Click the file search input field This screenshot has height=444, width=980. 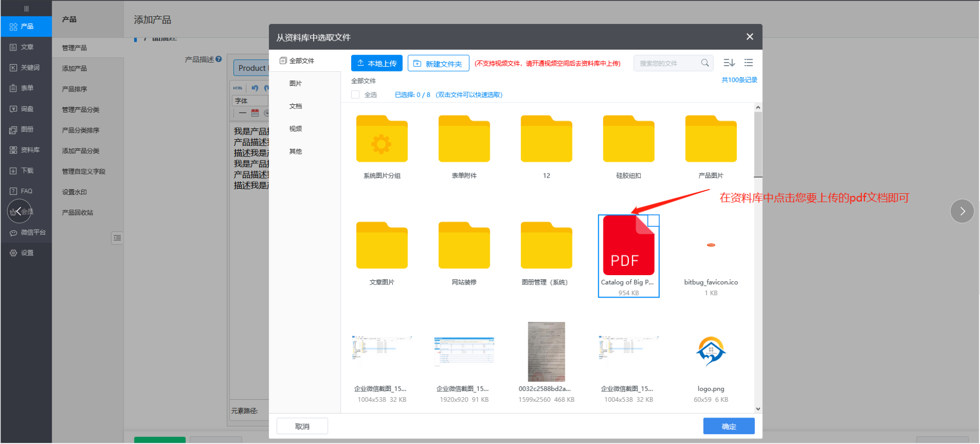point(667,64)
